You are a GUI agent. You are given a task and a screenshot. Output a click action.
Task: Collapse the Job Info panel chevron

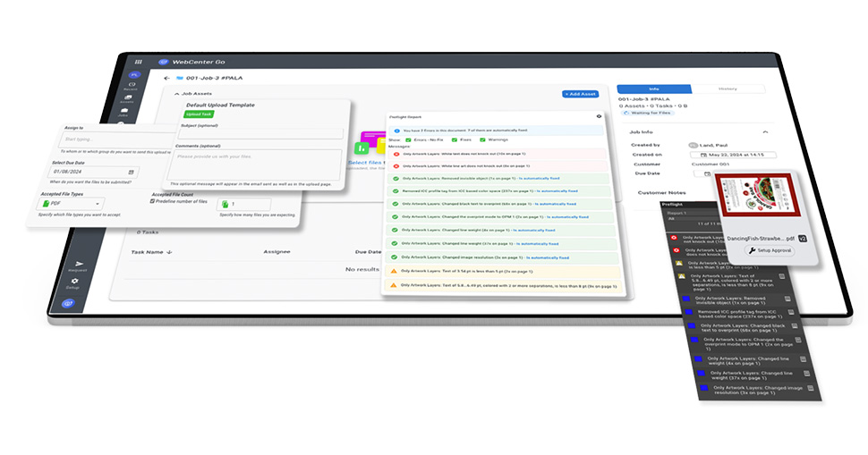click(x=765, y=131)
